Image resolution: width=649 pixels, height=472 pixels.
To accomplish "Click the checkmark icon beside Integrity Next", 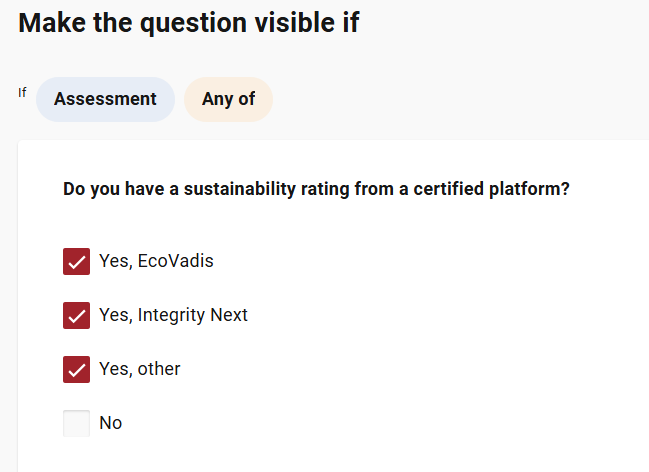I will 76,316.
